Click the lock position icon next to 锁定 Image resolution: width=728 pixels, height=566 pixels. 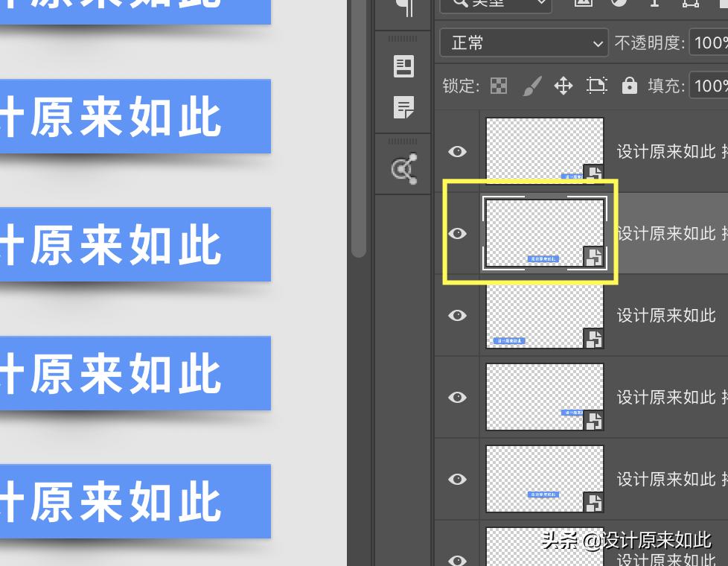(563, 86)
